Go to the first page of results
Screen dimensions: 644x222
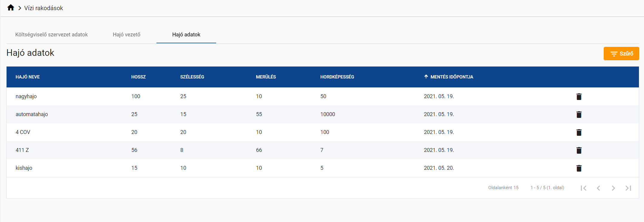583,188
